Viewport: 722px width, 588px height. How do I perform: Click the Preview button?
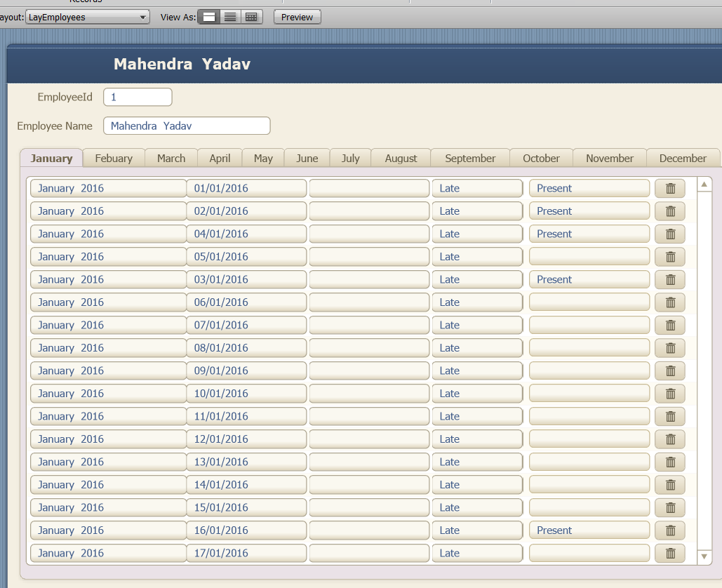pyautogui.click(x=297, y=18)
